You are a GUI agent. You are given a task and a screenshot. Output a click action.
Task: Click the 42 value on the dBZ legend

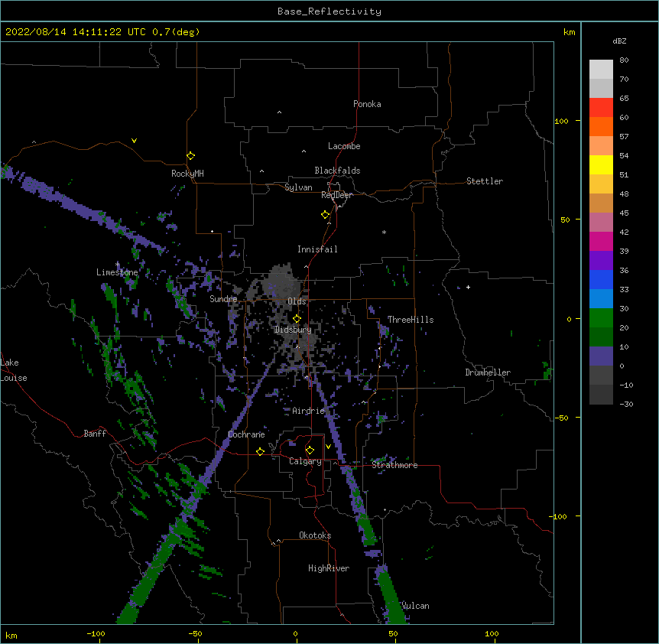(624, 232)
